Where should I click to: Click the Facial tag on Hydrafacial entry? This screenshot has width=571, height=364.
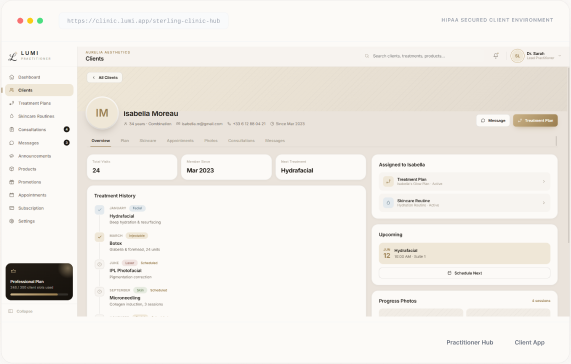point(137,208)
